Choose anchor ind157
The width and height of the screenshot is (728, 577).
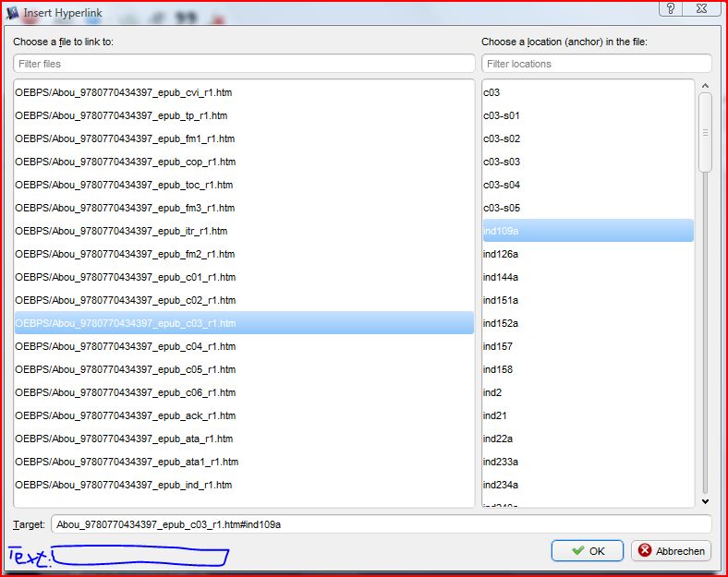588,346
